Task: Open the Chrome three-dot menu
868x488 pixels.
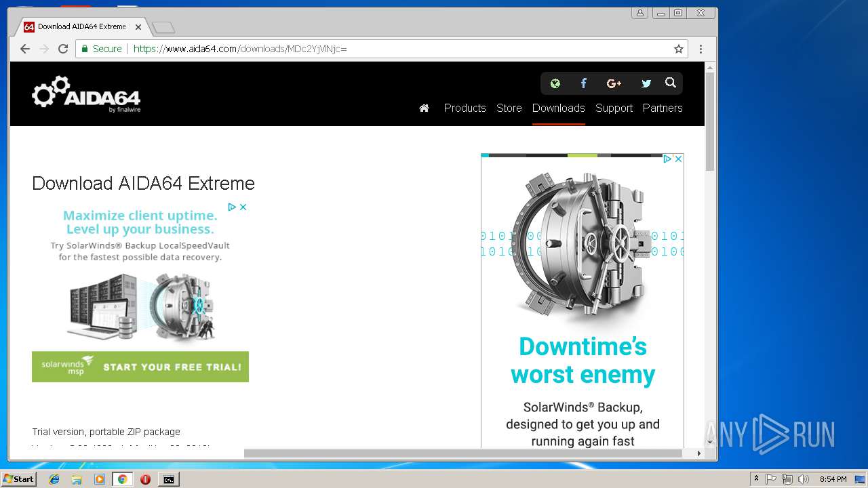Action: 701,49
